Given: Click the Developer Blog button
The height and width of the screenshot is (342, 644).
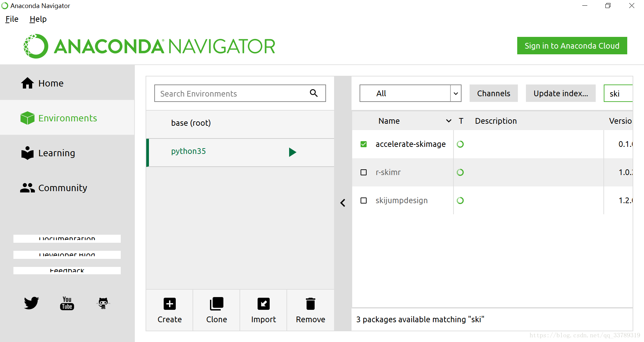Looking at the screenshot, I should 67,254.
